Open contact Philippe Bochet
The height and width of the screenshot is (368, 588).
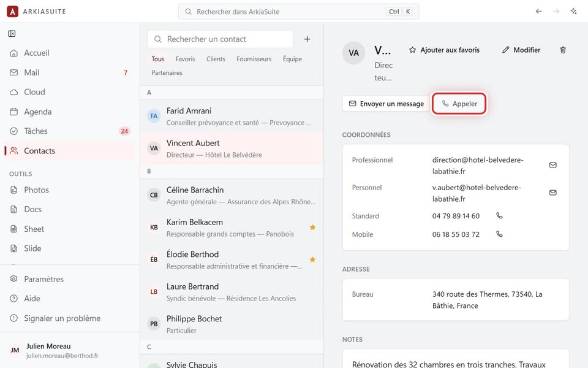[232, 324]
